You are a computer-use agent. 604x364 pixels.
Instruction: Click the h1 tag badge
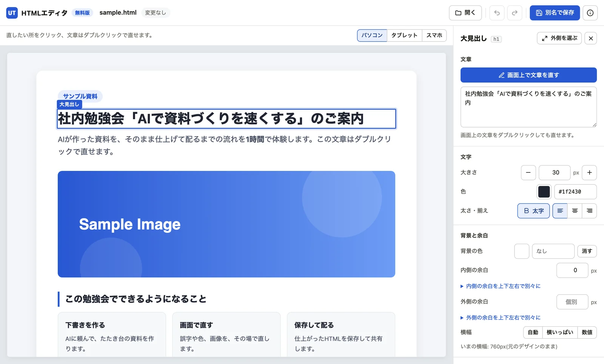coord(496,39)
